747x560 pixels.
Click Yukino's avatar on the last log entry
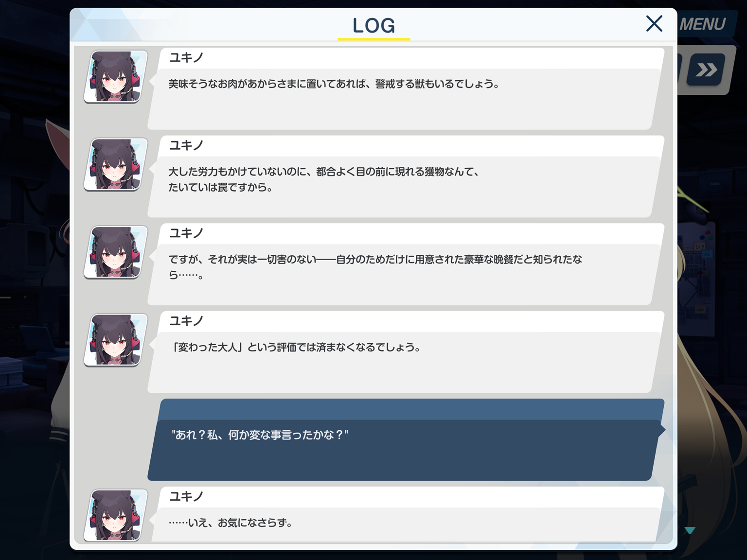[x=116, y=515]
